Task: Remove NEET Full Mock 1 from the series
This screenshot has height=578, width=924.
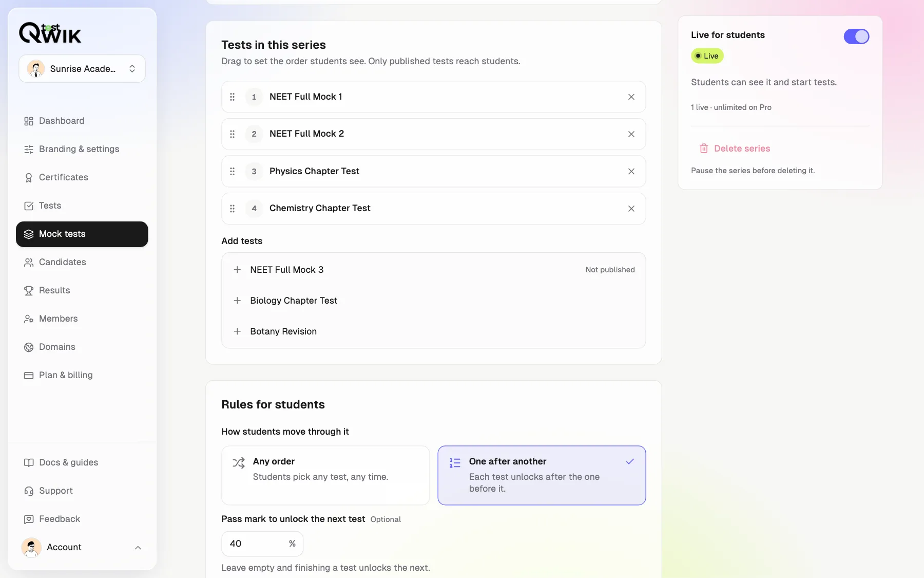Action: point(631,97)
